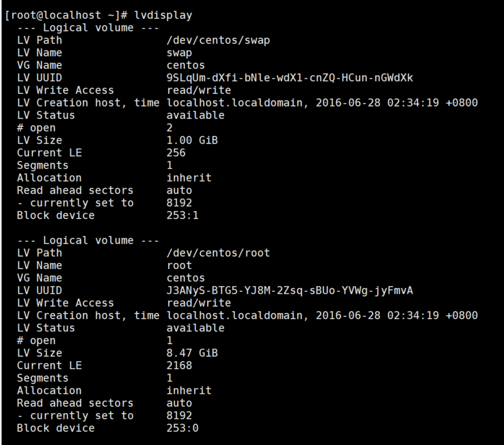The image size is (504, 445).
Task: Click the first Logical volume header
Action: (x=88, y=28)
